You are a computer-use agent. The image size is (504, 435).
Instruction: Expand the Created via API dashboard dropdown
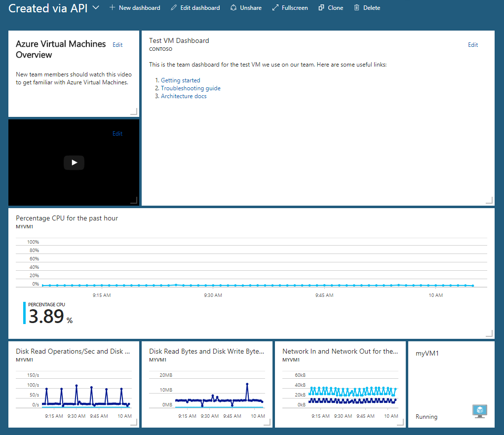pos(96,8)
